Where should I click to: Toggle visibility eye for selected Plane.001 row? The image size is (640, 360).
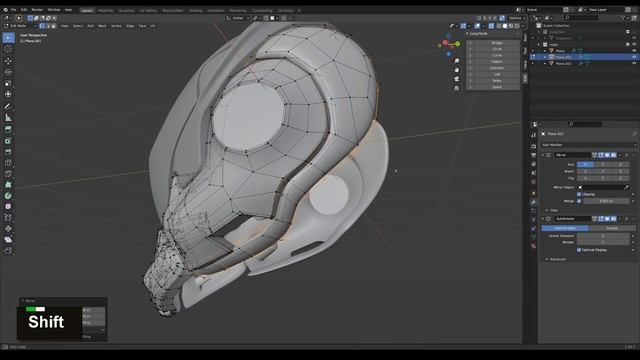634,57
